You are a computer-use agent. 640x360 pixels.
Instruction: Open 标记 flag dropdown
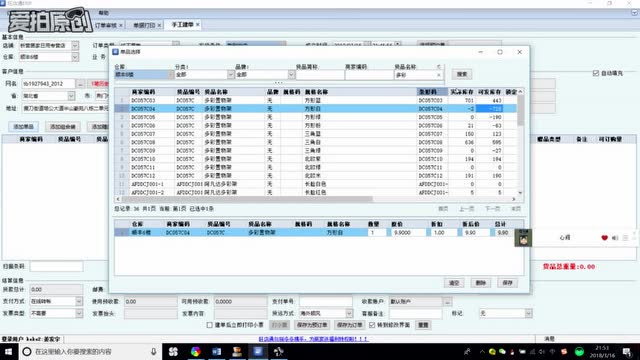pos(528,313)
